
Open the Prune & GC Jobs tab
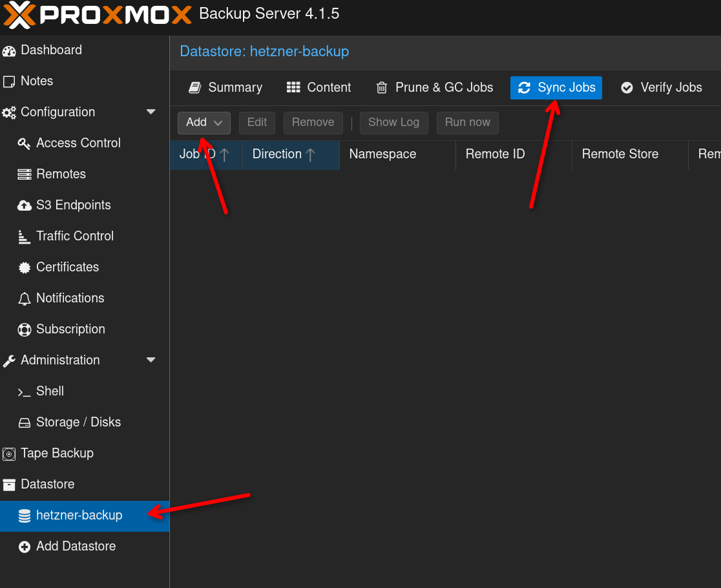pos(435,88)
